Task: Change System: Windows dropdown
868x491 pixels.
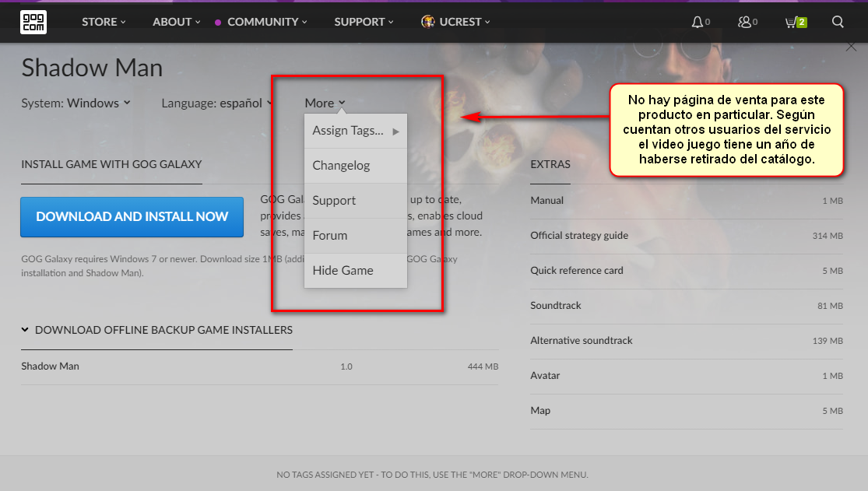Action: tap(76, 103)
